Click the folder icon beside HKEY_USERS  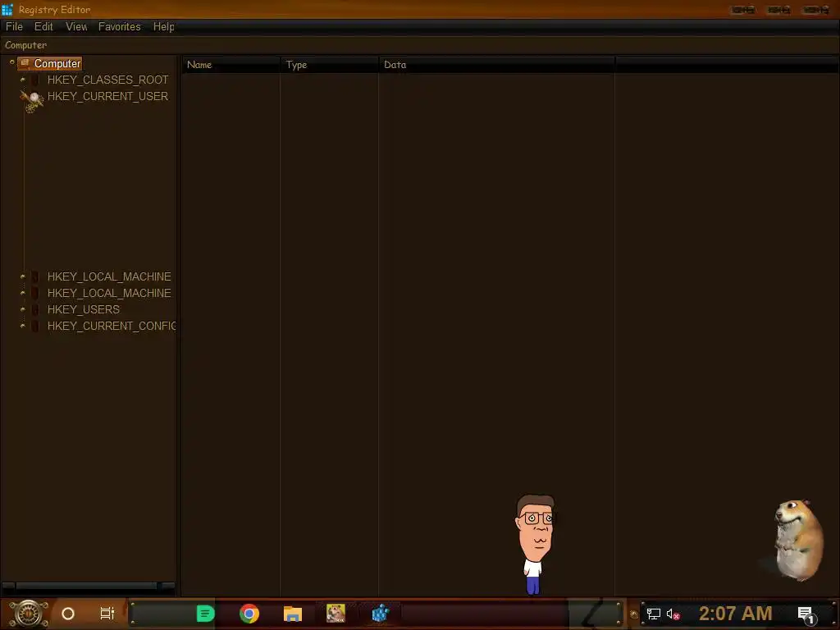coord(34,309)
